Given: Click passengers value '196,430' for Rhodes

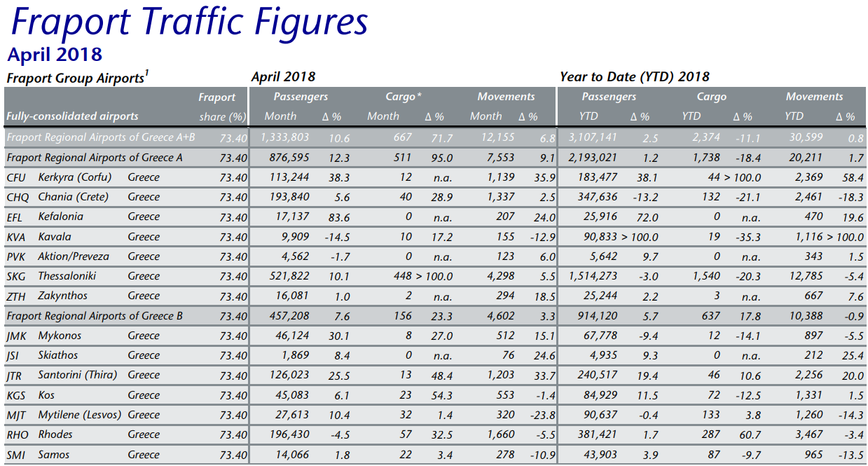Looking at the screenshot, I should [x=289, y=434].
